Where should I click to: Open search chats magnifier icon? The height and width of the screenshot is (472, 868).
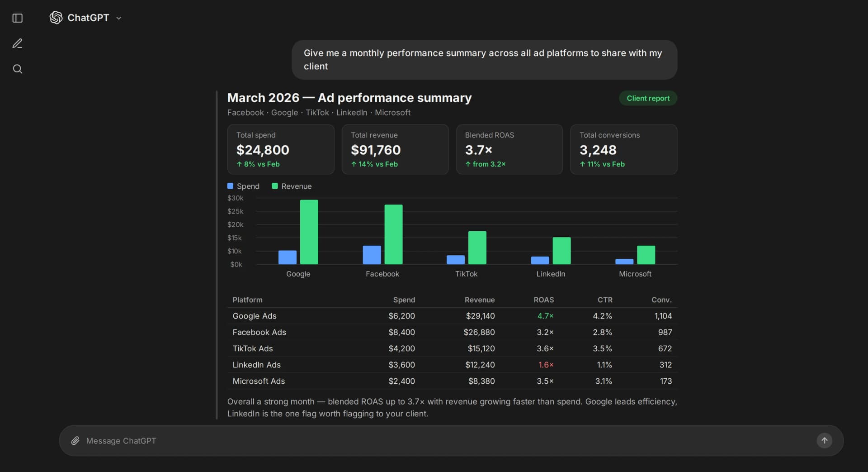pyautogui.click(x=18, y=69)
